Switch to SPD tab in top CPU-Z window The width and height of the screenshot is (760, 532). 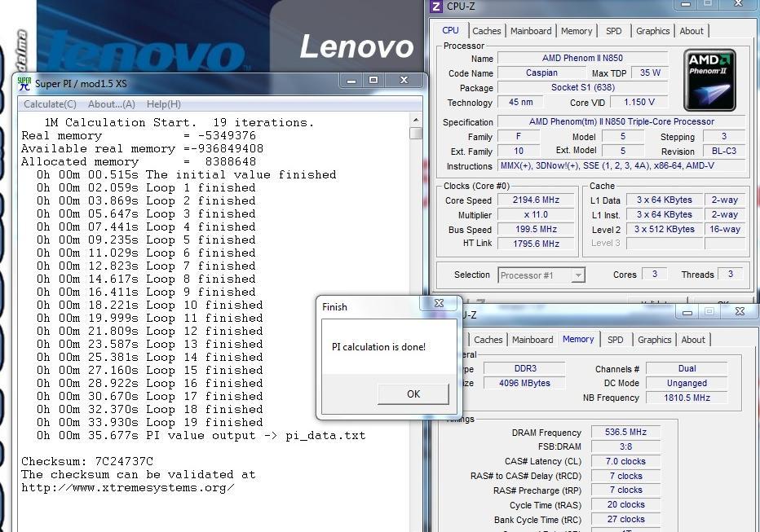click(613, 31)
